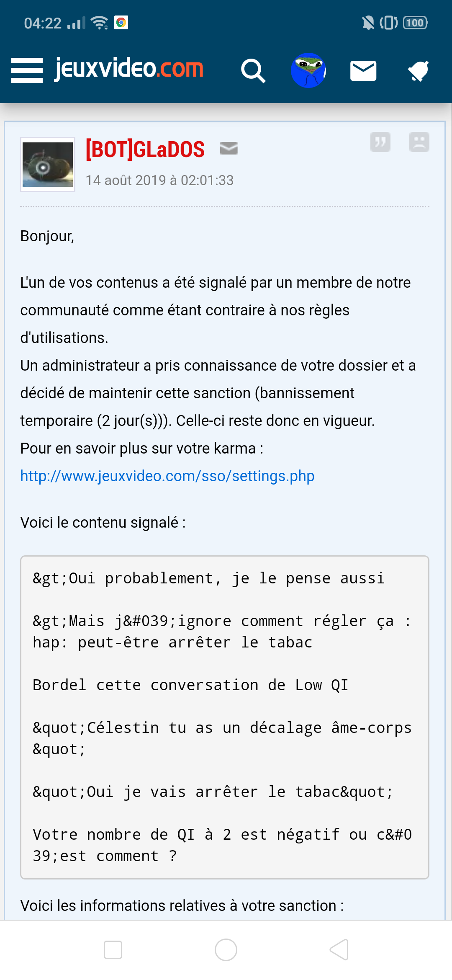Tap the jeuxvideo.com logo
The height and width of the screenshot is (980, 452).
click(129, 69)
